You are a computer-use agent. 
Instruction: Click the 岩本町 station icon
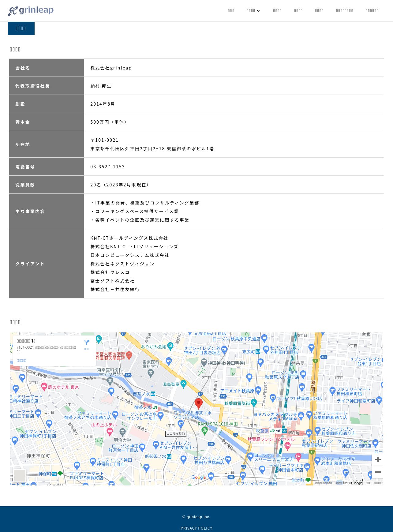(308, 480)
